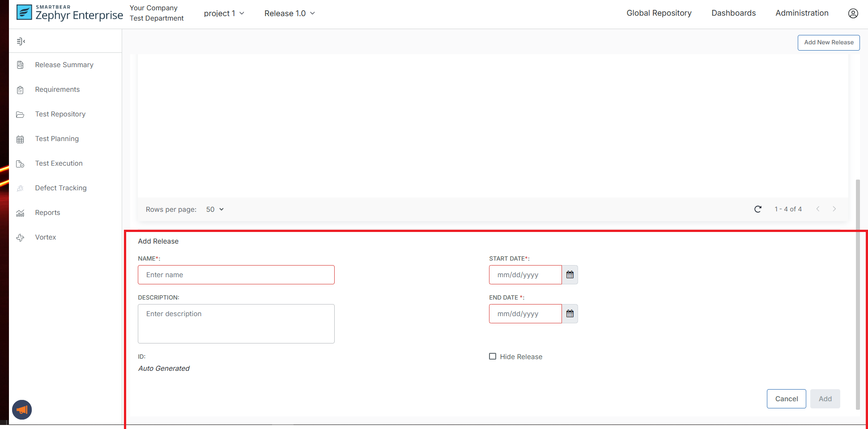The height and width of the screenshot is (429, 868).
Task: Click the Start Date calendar icon
Action: tap(570, 275)
